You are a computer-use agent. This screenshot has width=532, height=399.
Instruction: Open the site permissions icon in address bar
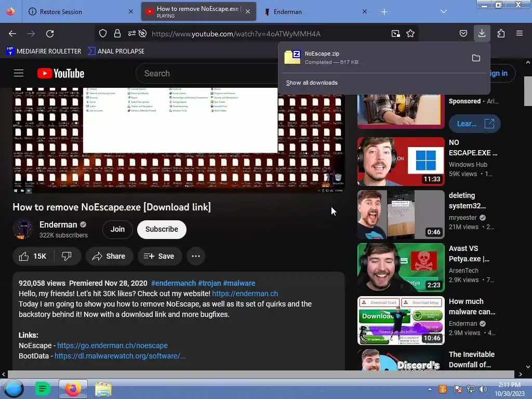coord(131,34)
